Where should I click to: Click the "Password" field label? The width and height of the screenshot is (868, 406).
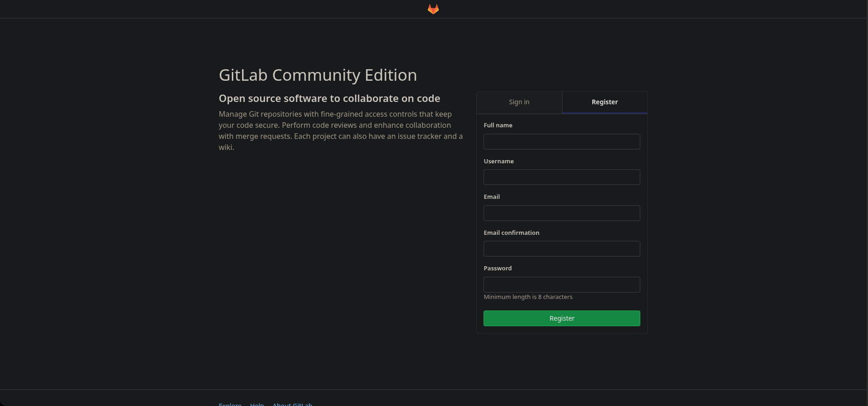click(498, 269)
